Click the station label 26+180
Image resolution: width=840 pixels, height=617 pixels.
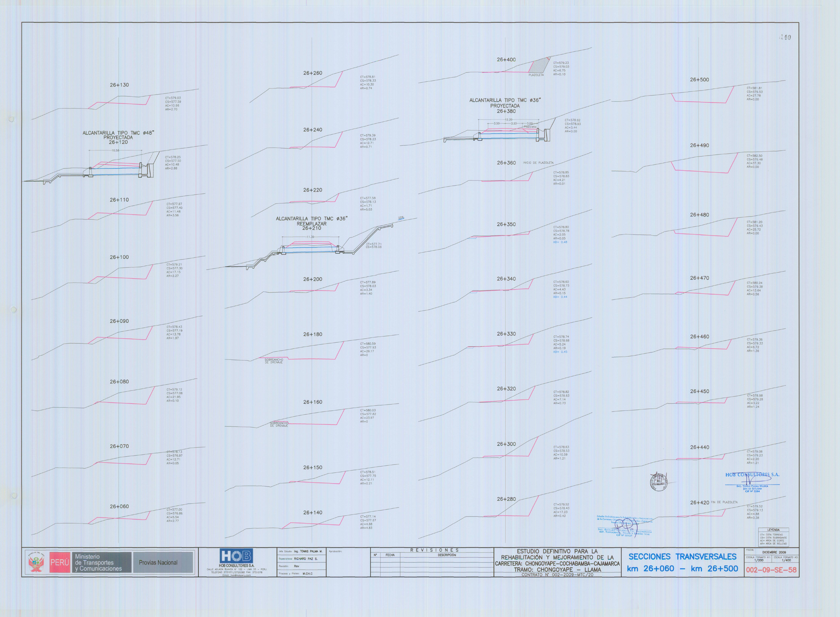tap(312, 335)
